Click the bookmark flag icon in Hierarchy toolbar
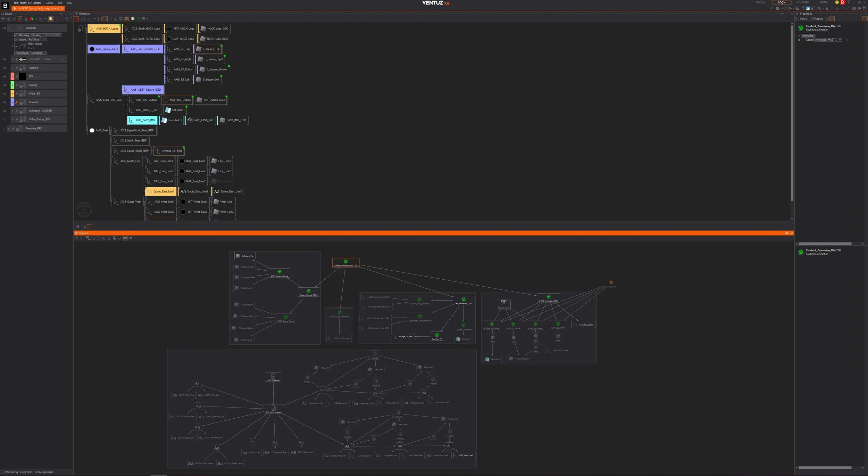This screenshot has width=868, height=476. 143,19
